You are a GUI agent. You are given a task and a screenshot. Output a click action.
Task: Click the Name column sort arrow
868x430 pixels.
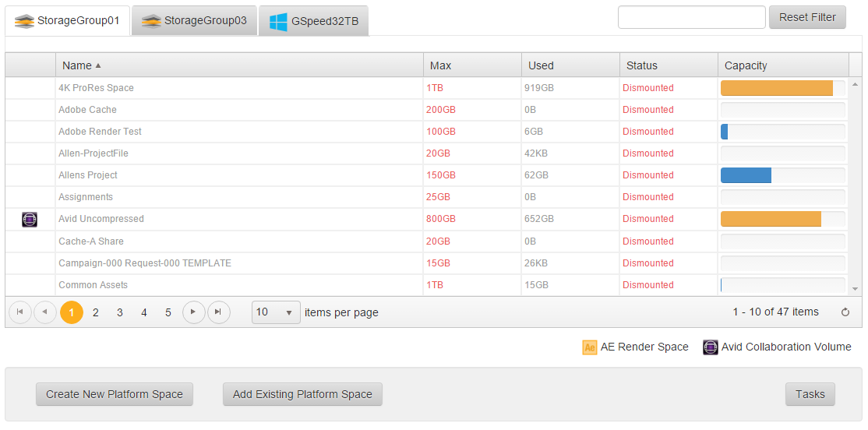click(98, 65)
